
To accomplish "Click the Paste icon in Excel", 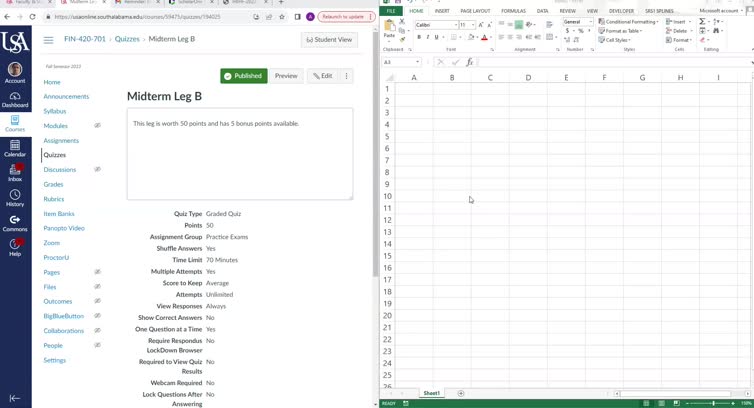I will (x=389, y=30).
